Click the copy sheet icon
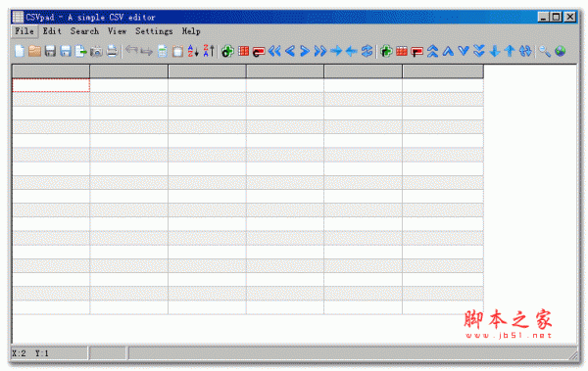 pyautogui.click(x=163, y=51)
